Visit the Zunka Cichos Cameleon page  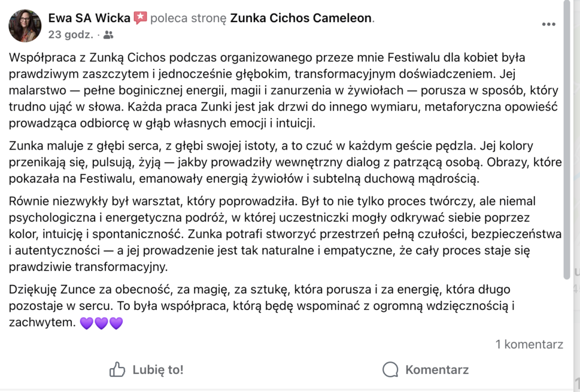[x=301, y=18]
